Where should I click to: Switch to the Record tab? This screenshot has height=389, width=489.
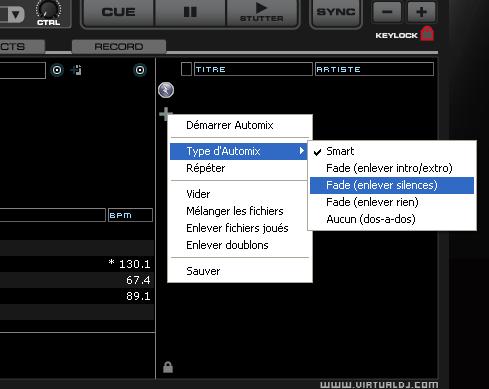(x=119, y=46)
